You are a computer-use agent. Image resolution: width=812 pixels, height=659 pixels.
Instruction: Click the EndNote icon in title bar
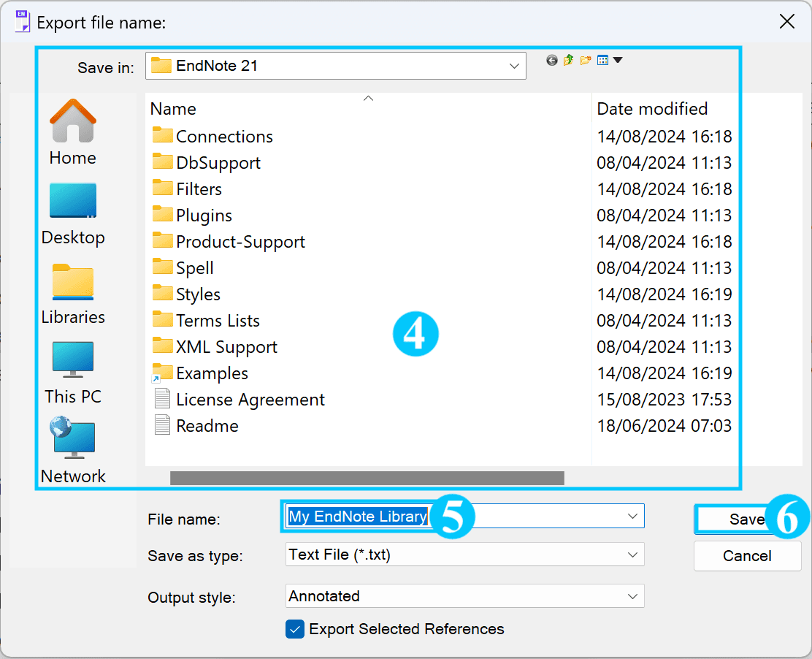(x=22, y=21)
